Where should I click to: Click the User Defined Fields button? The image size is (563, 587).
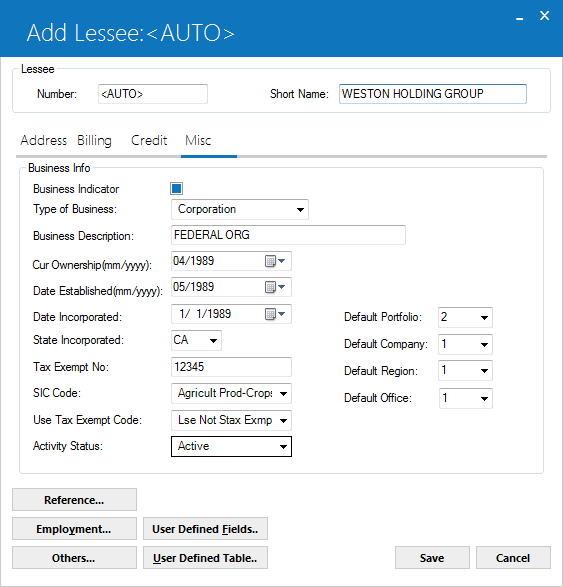[x=205, y=529]
